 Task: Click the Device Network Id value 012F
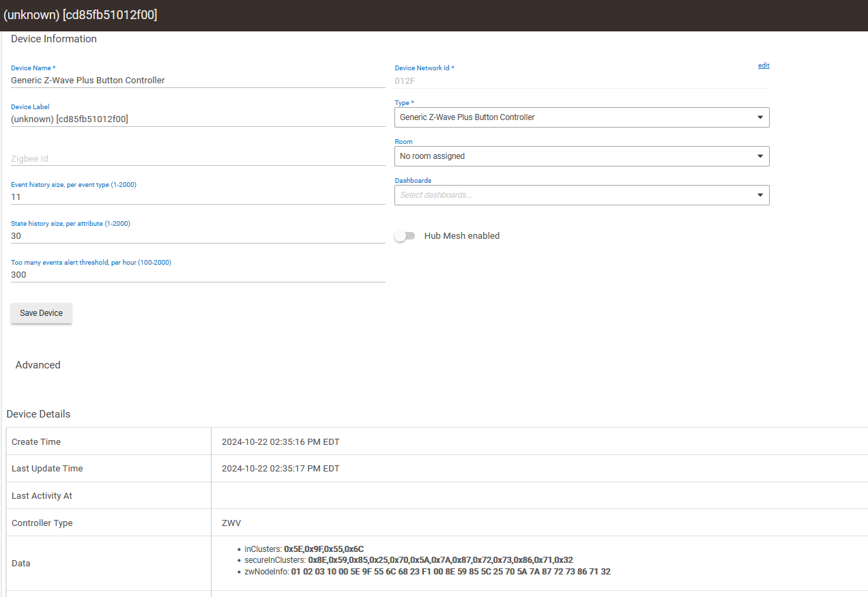tap(405, 81)
